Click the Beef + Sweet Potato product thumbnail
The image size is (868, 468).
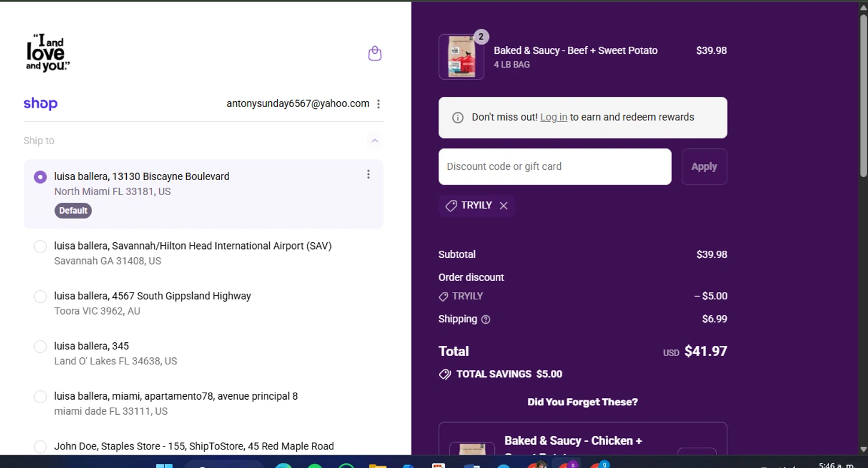[x=461, y=57]
